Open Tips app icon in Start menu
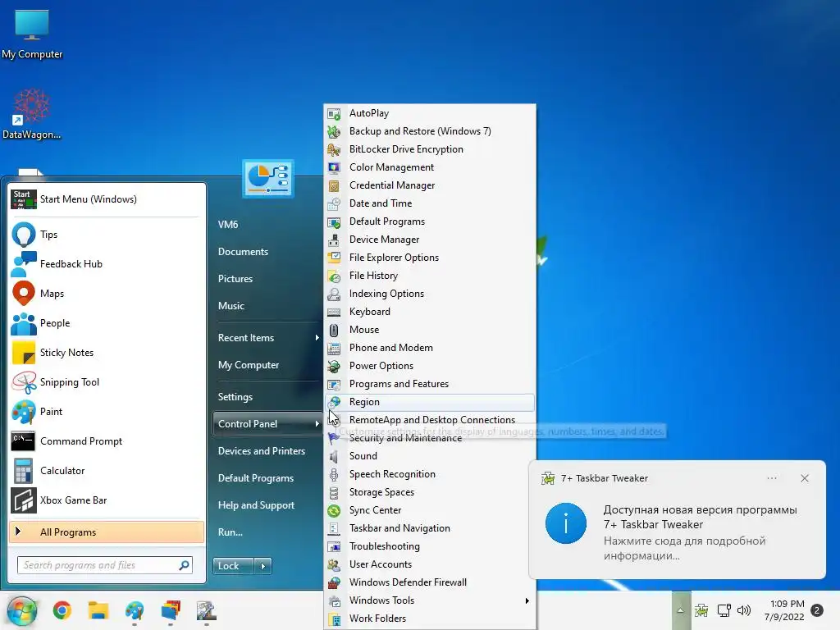Image resolution: width=840 pixels, height=630 pixels. pyautogui.click(x=24, y=235)
